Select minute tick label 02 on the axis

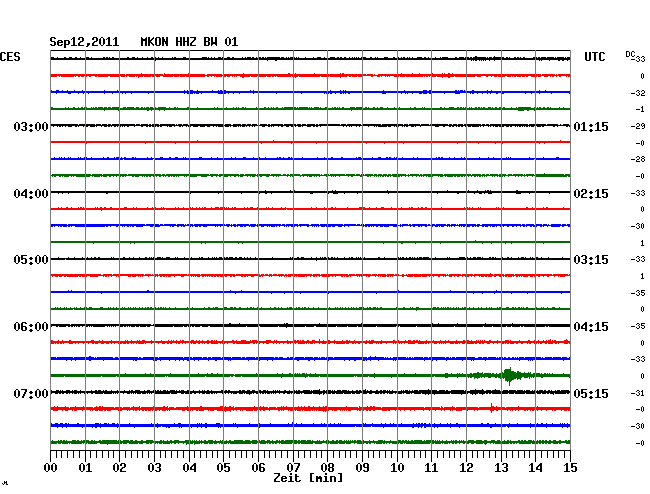(119, 468)
